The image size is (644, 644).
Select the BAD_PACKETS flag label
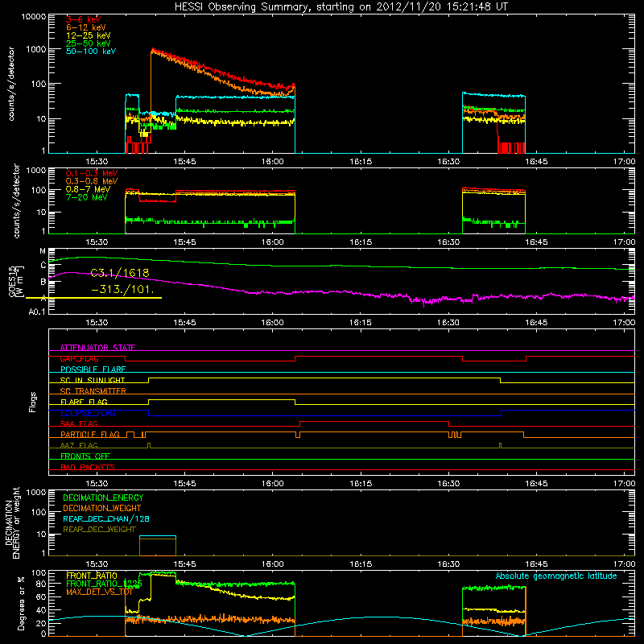pyautogui.click(x=88, y=467)
